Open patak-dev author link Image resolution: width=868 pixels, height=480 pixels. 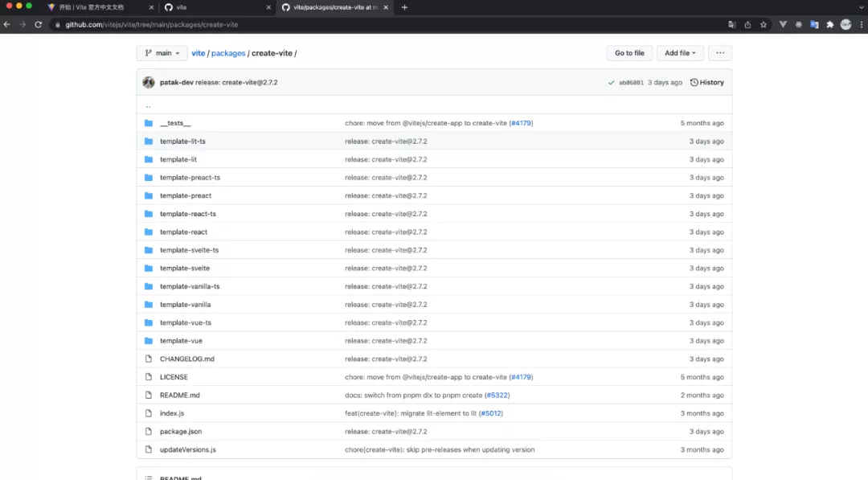(x=177, y=83)
